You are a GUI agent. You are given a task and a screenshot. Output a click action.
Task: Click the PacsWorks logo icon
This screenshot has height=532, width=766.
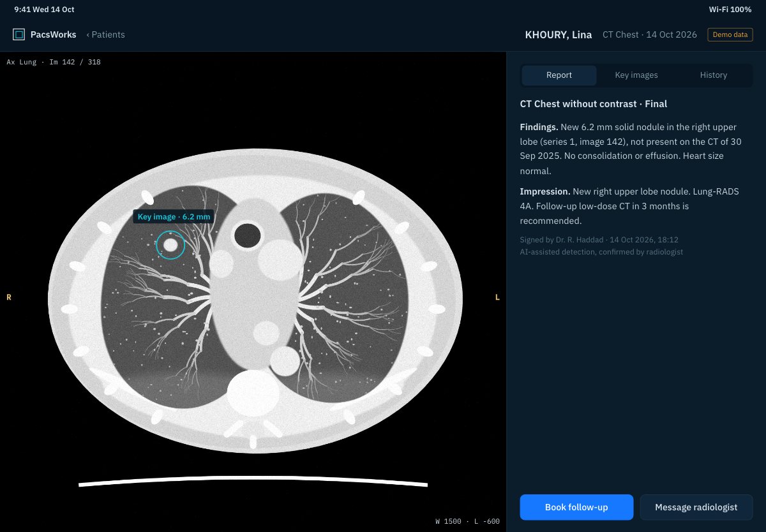[x=19, y=34]
